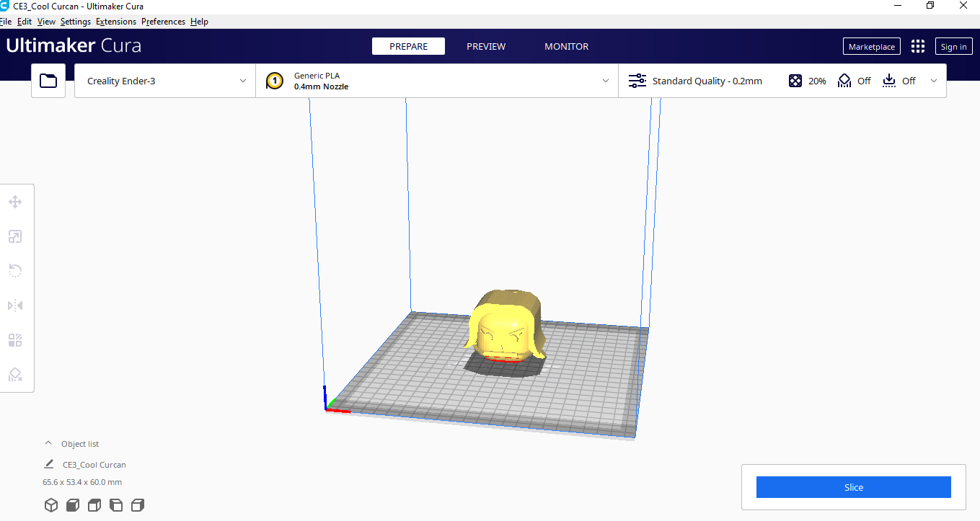
Task: Open the Preferences menu
Action: coord(163,22)
